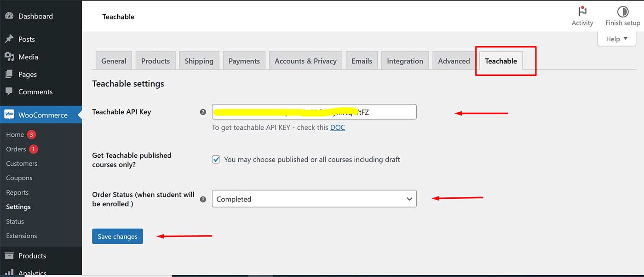
Task: Open the Status submenu item
Action: tap(15, 221)
